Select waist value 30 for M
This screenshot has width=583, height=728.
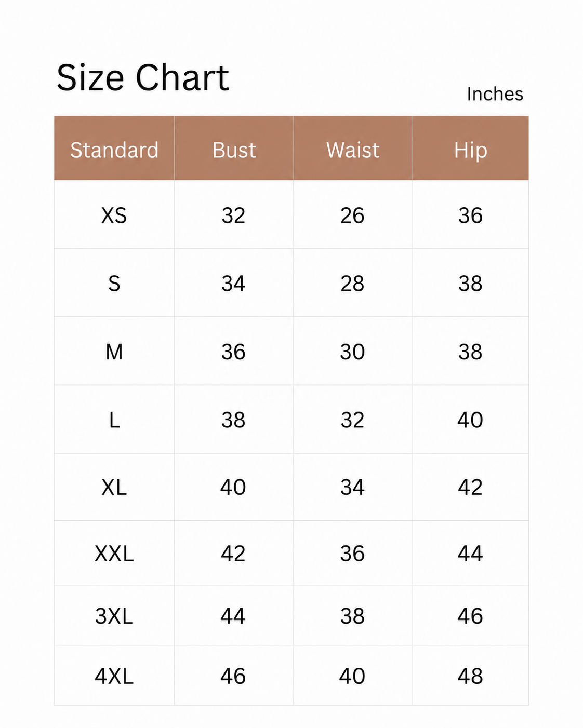click(x=353, y=352)
